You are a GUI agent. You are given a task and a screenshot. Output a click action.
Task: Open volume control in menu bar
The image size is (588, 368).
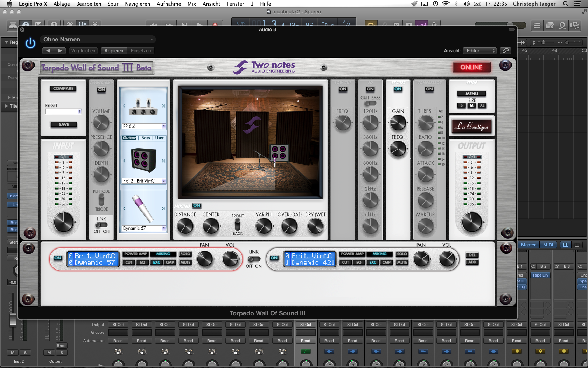tap(467, 4)
